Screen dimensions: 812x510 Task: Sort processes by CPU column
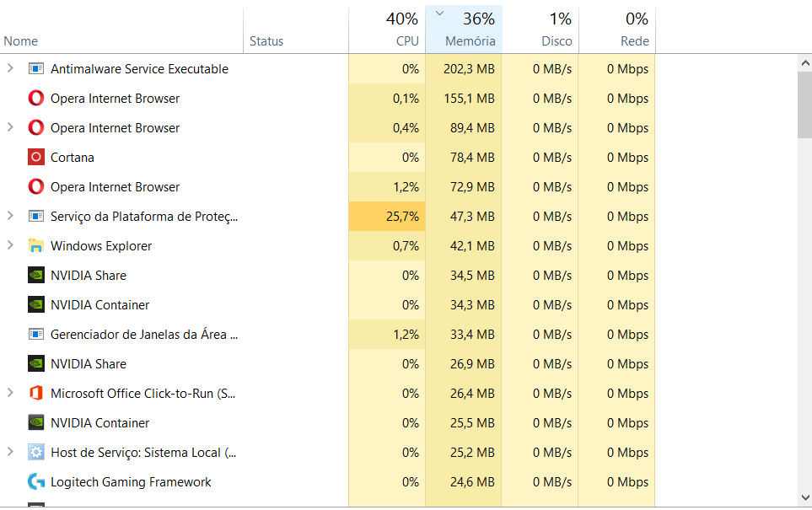tap(387, 30)
